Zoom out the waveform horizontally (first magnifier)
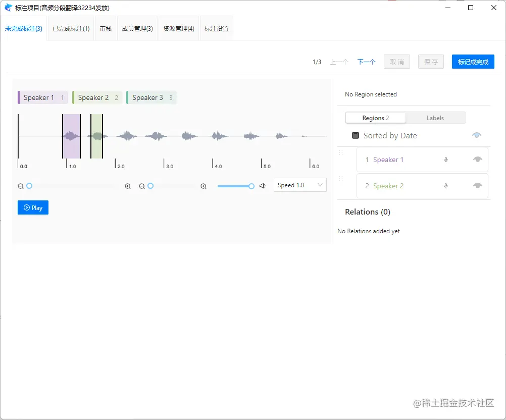The width and height of the screenshot is (506, 420). coord(21,186)
